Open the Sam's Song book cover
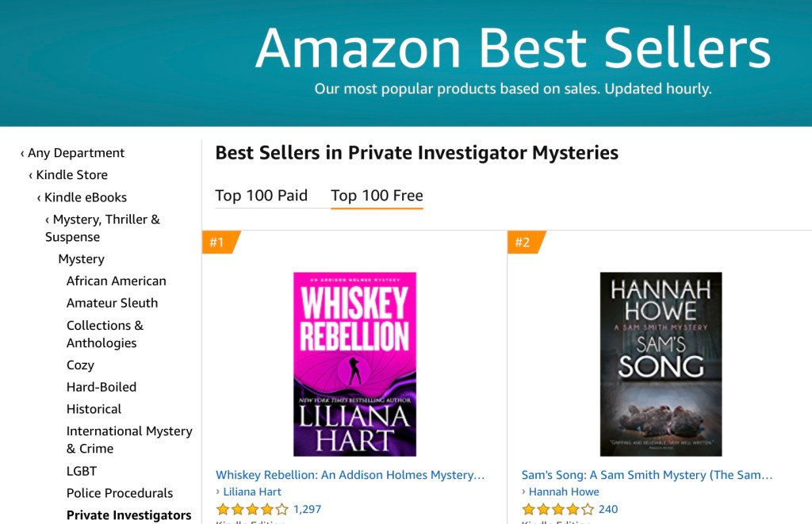This screenshot has height=524, width=812. (x=661, y=364)
